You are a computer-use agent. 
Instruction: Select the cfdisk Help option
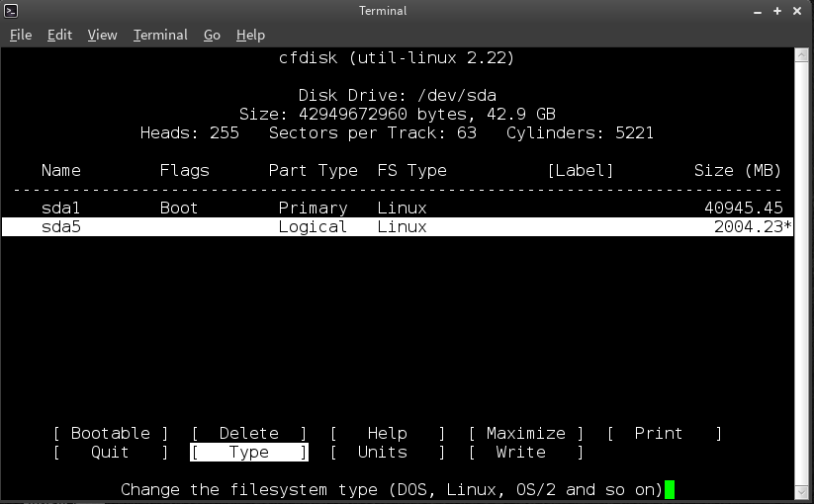click(388, 434)
